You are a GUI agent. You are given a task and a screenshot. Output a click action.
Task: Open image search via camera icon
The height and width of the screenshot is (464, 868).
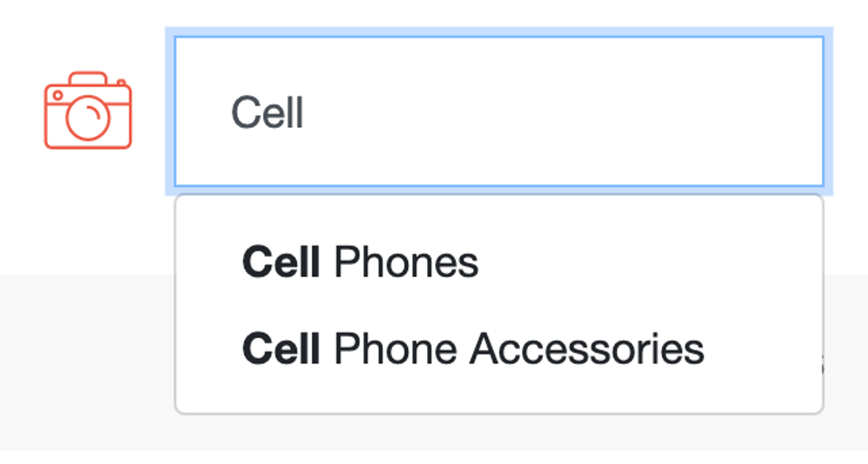[88, 111]
